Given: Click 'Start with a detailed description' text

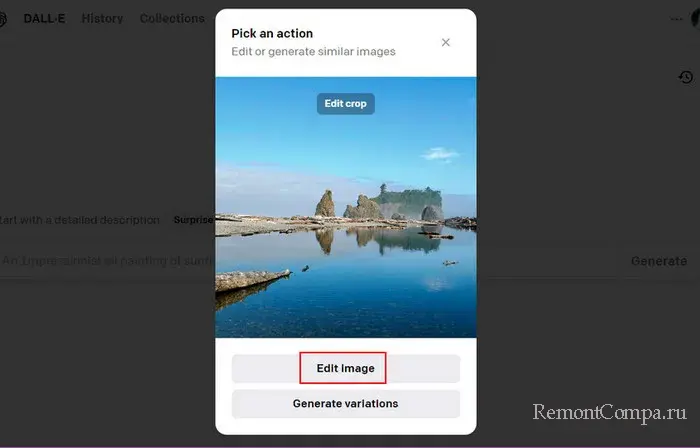Looking at the screenshot, I should [x=80, y=220].
